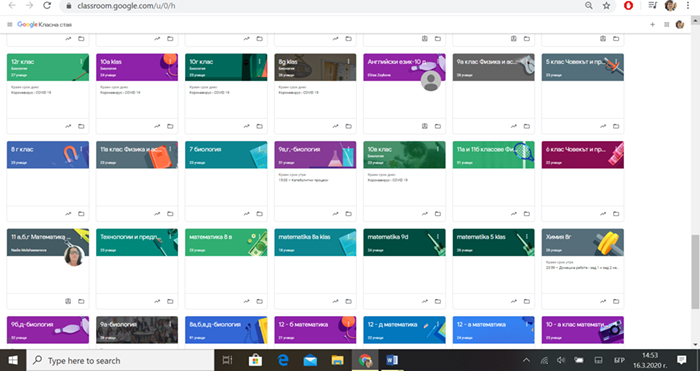700x371 pixels.
Task: Click the plus icon to create a class
Action: 652,25
